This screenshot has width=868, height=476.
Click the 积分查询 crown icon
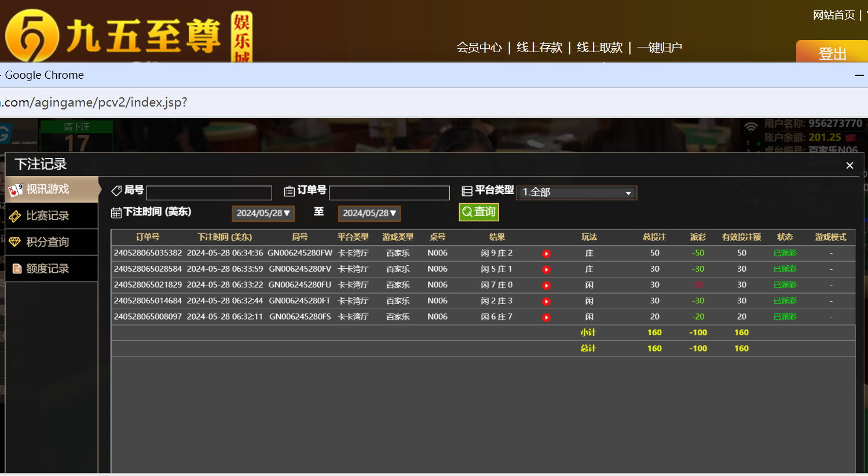click(x=16, y=242)
